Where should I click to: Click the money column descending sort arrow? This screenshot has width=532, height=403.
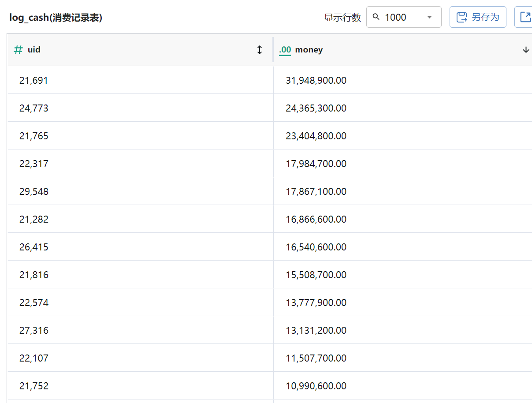[x=526, y=50]
